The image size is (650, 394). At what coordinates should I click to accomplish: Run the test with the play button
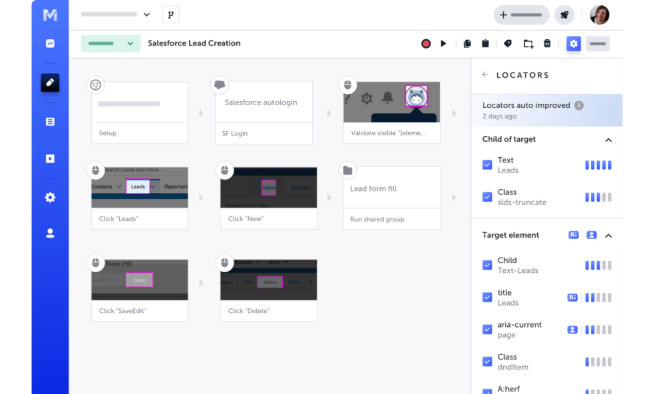click(x=444, y=44)
